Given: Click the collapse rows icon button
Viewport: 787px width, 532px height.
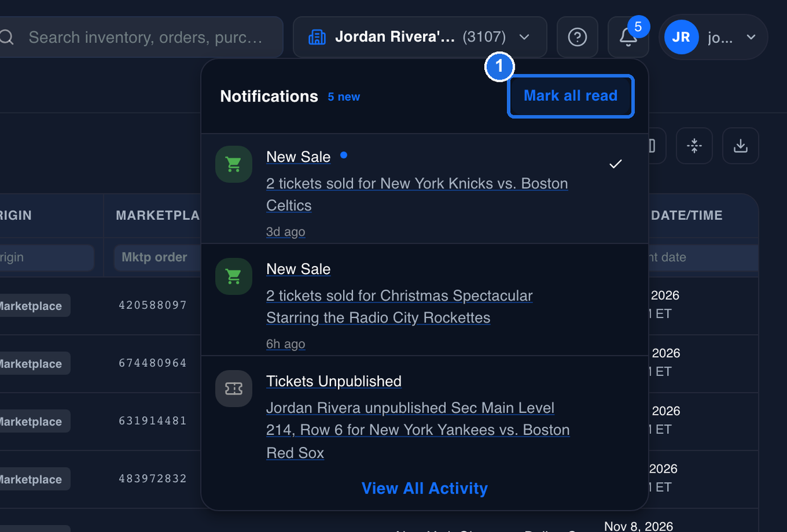Looking at the screenshot, I should point(694,146).
